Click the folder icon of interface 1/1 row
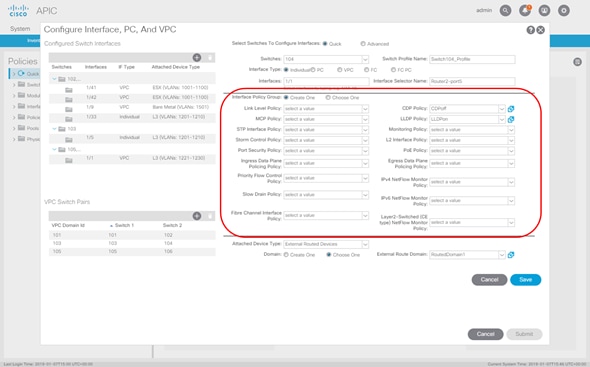Screen dimensions: 590x367 (68, 160)
